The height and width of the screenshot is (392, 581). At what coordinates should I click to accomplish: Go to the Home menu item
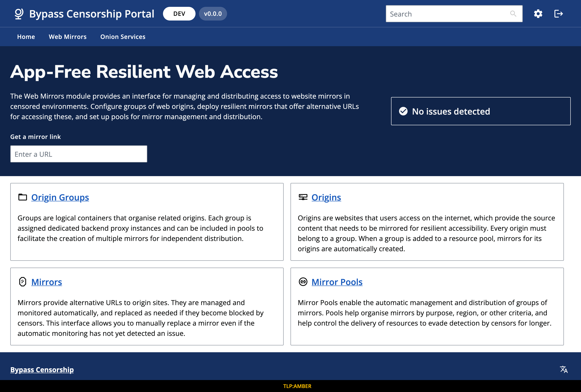[26, 37]
